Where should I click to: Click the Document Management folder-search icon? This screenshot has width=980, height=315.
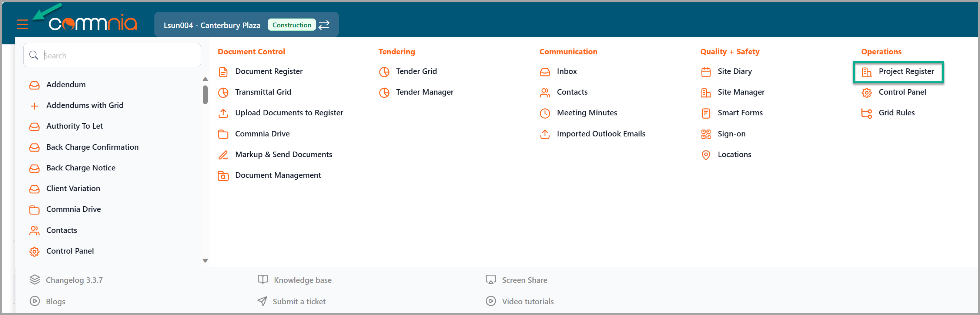coord(223,176)
